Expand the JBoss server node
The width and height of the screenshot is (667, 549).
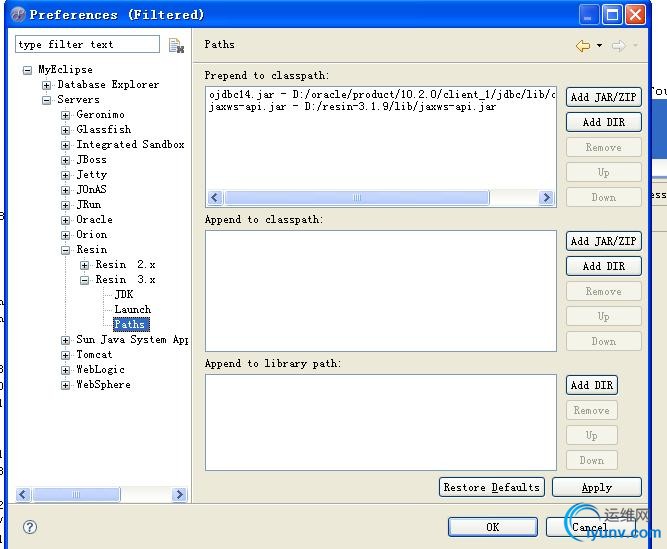66,160
